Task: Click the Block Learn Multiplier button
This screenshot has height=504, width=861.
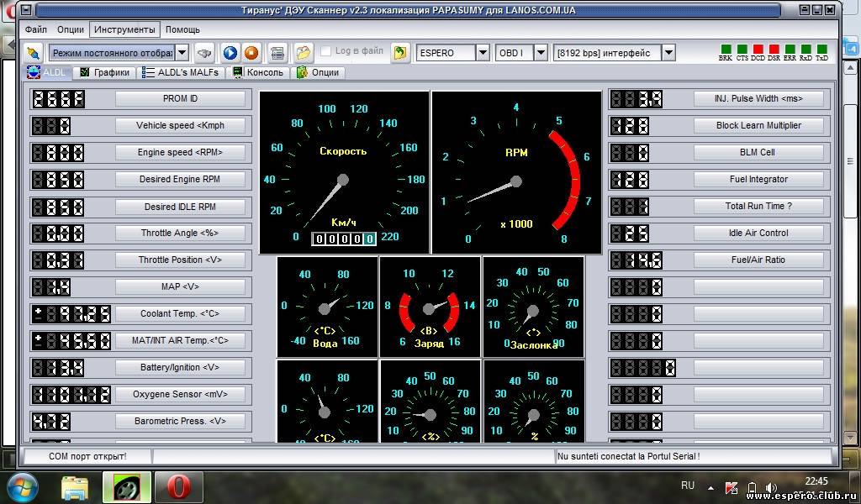Action: point(759,126)
